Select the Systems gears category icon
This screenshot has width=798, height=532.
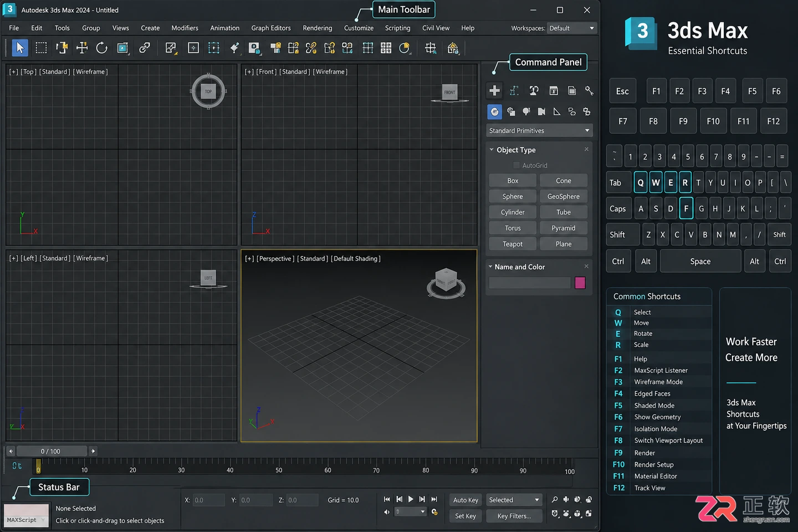[587, 112]
